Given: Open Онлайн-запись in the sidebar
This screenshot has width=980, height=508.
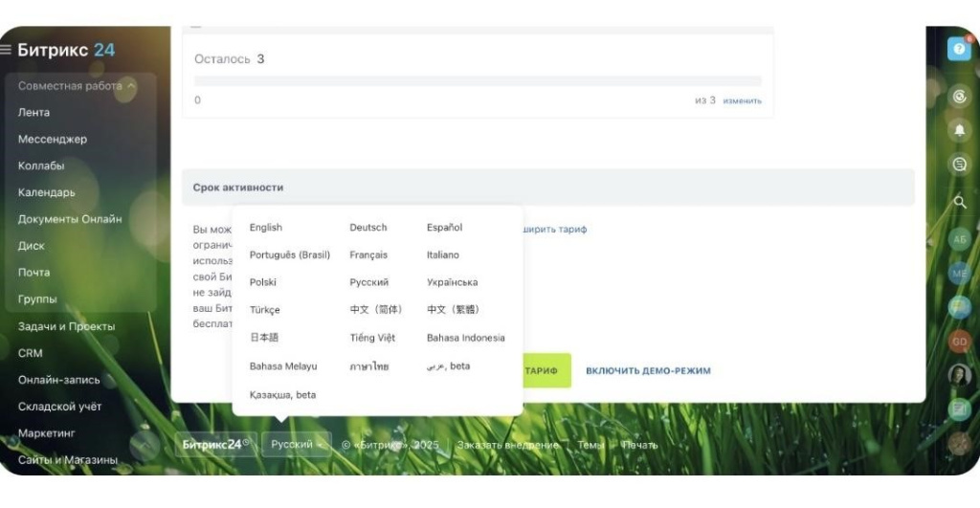Looking at the screenshot, I should pyautogui.click(x=58, y=380).
